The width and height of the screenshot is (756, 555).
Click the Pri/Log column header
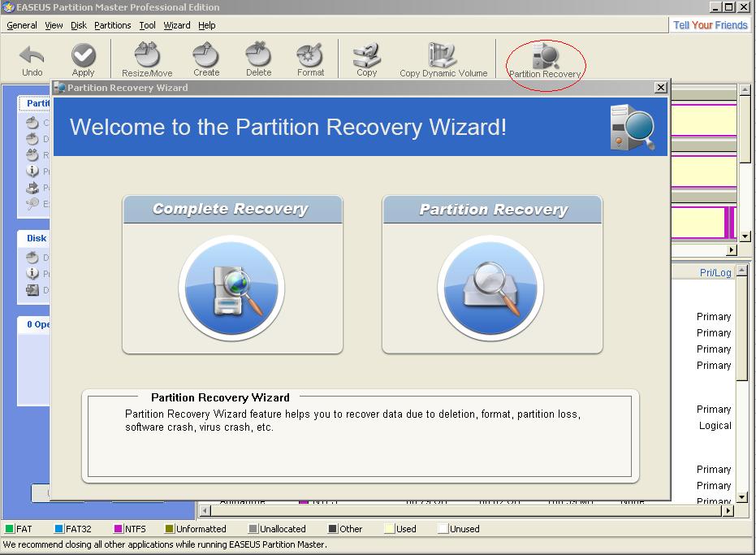[x=715, y=273]
